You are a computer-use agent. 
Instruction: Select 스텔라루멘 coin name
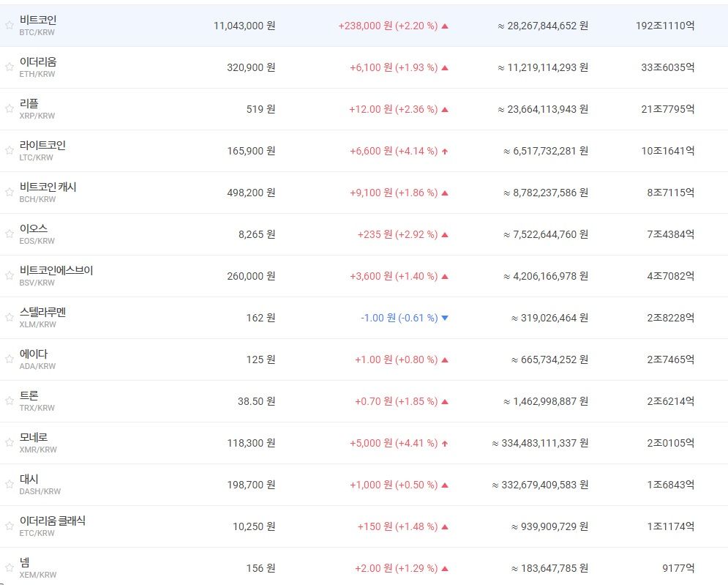click(42, 312)
